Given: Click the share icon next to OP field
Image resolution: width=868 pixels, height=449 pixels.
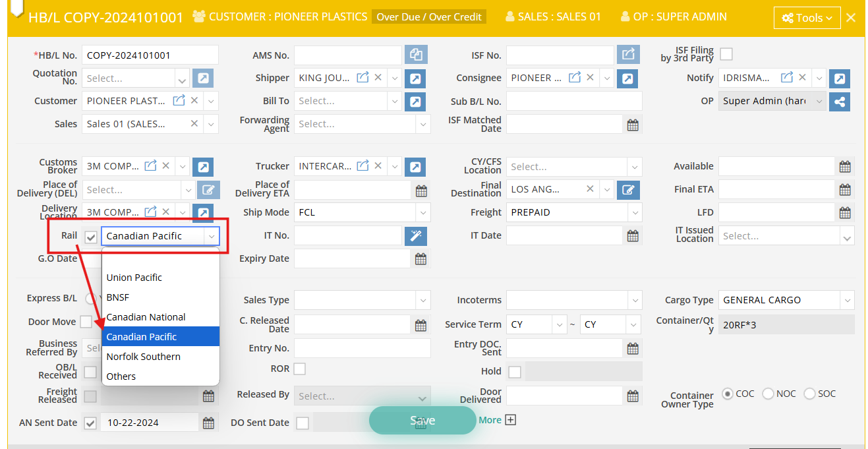Looking at the screenshot, I should [839, 102].
